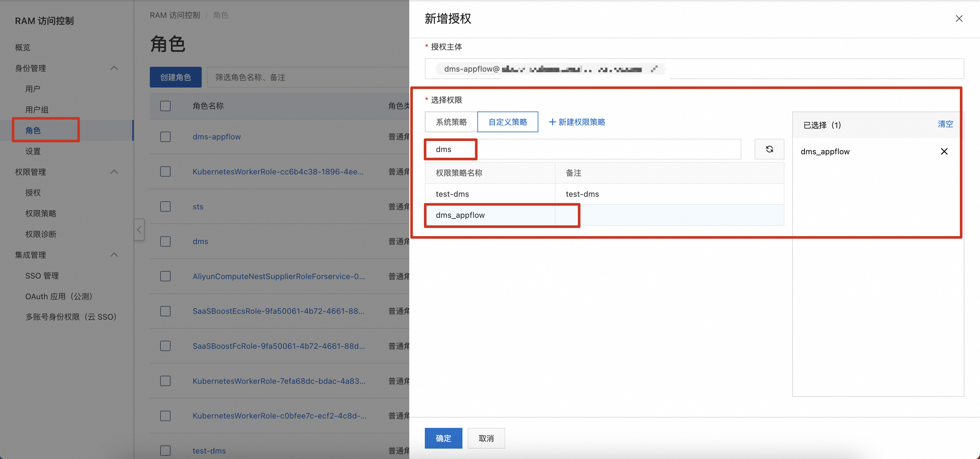The image size is (980, 459).
Task: Collapse the sidebar with the arrow handle
Action: point(139,229)
